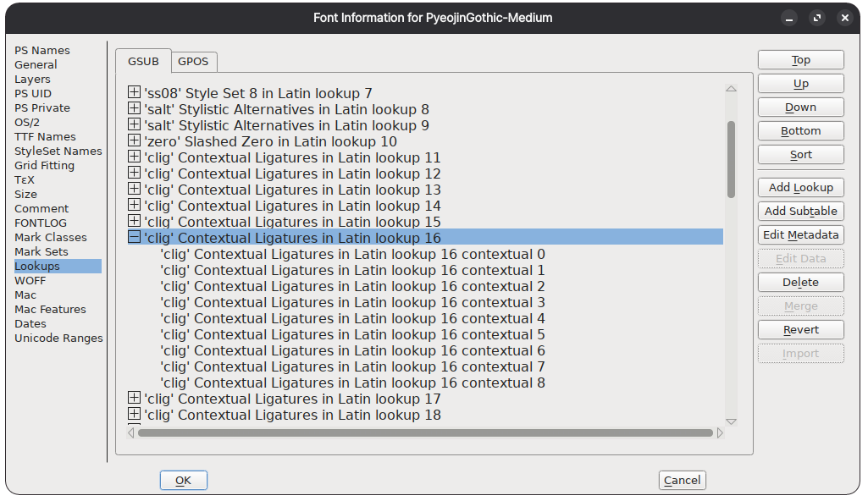Select lookup 16 contextual 3 subtable
This screenshot has height=501, width=868.
(352, 302)
